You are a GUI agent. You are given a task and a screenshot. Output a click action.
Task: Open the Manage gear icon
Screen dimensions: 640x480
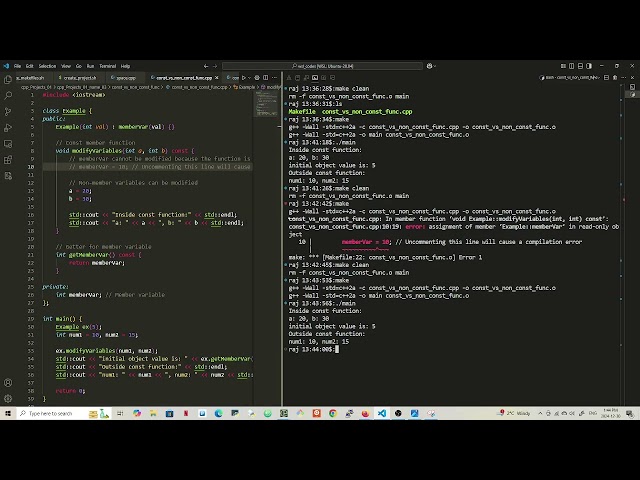[x=6, y=397]
